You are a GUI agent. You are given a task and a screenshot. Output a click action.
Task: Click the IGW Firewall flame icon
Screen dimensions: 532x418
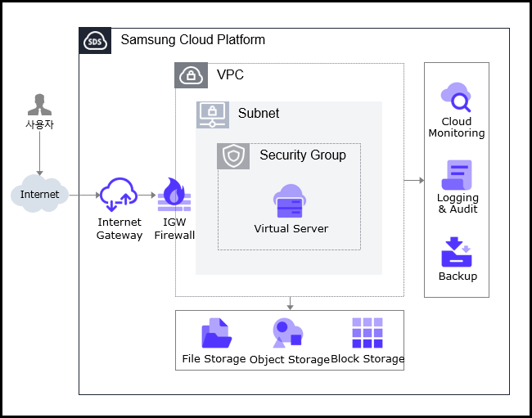pyautogui.click(x=174, y=196)
